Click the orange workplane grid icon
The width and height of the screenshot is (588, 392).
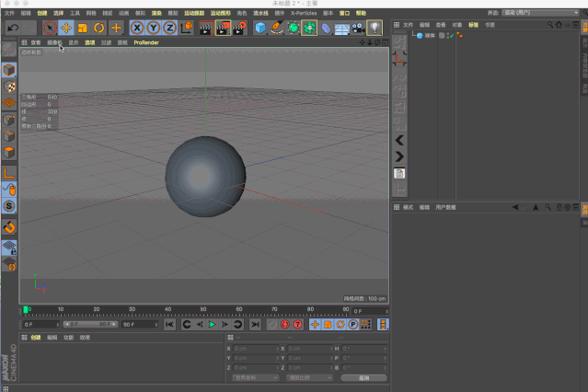pyautogui.click(x=9, y=103)
